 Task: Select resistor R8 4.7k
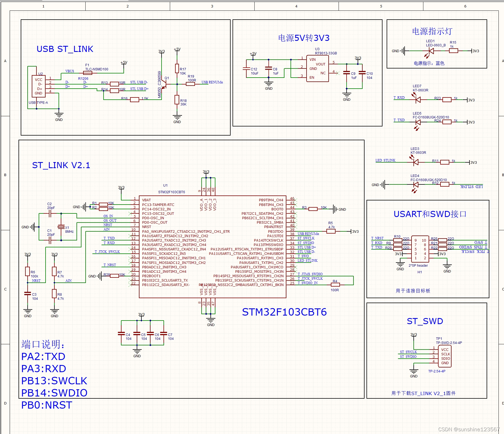(54, 293)
